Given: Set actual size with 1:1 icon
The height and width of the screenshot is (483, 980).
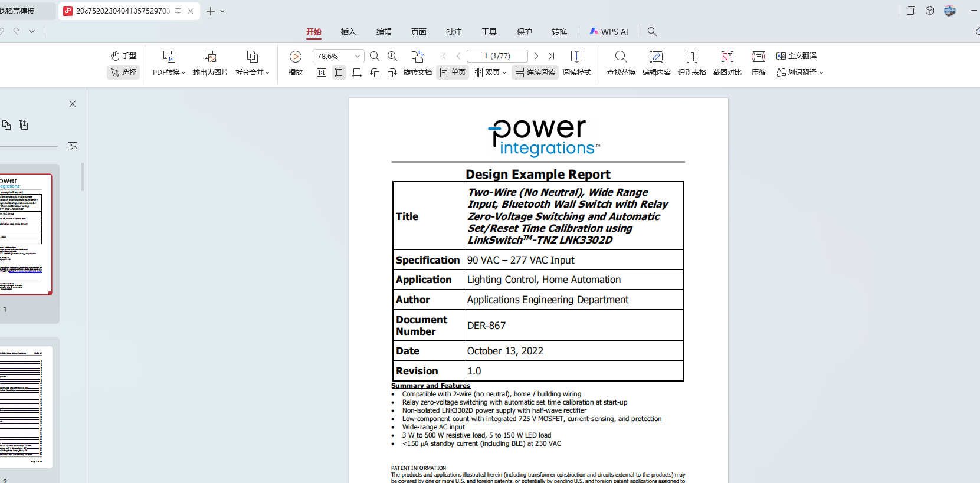Looking at the screenshot, I should 322,73.
